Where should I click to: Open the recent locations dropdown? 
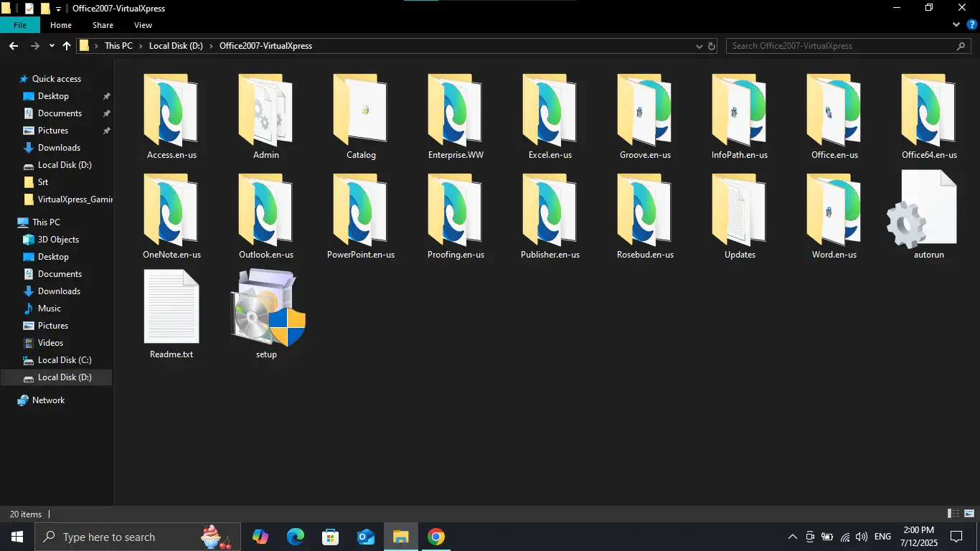point(52,46)
